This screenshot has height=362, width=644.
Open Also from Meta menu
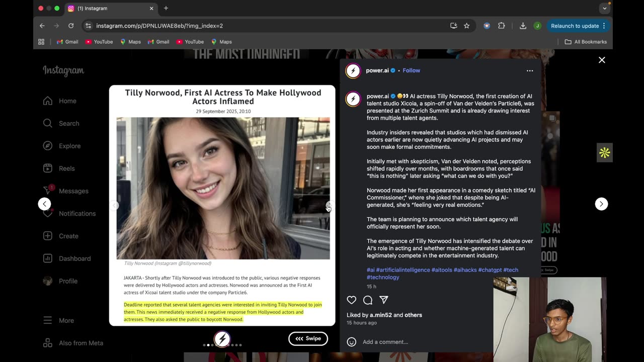(x=73, y=343)
